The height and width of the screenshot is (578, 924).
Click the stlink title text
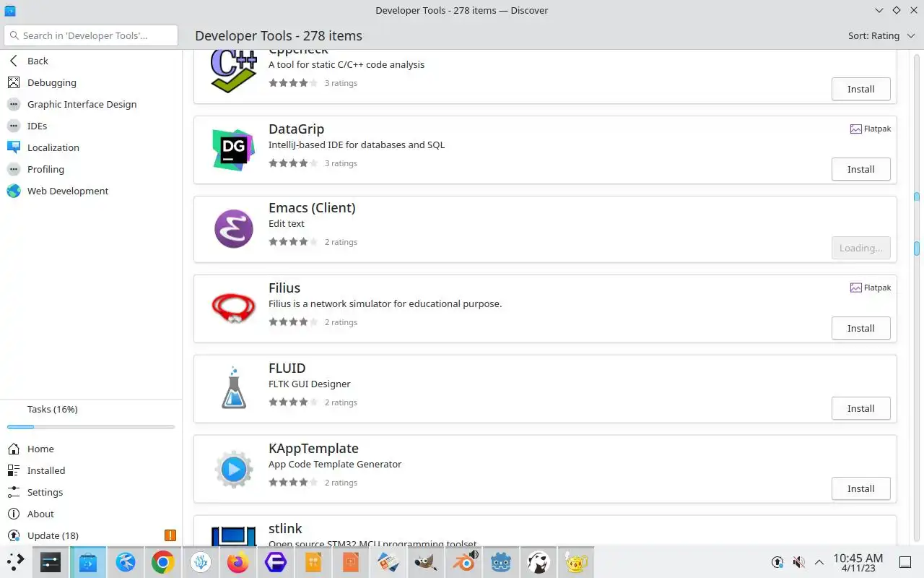[285, 528]
